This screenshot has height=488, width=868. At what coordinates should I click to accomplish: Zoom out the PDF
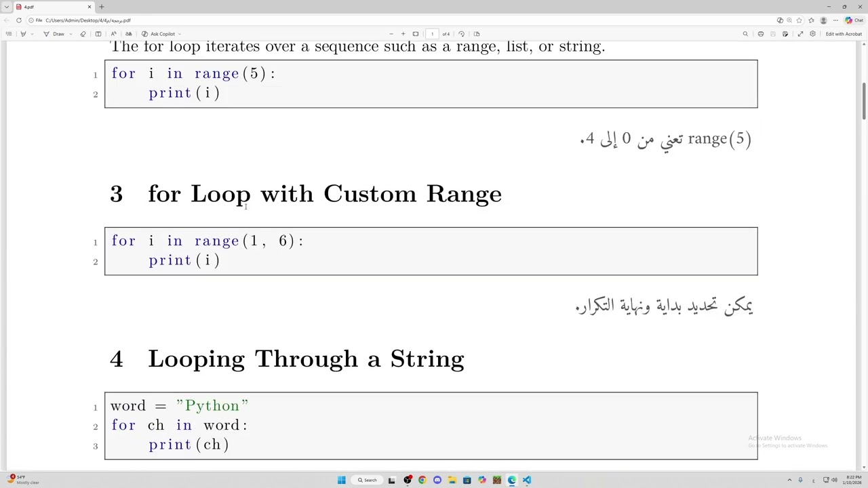(x=391, y=34)
